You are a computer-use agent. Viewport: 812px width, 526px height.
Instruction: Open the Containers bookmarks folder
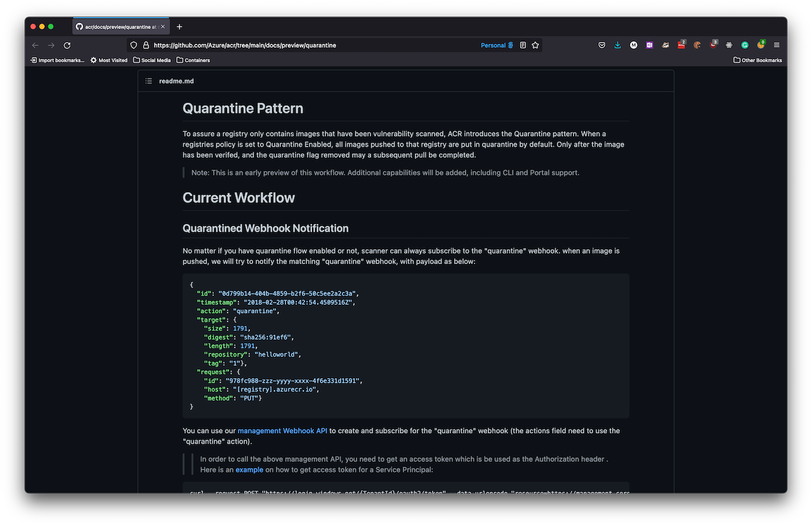tap(193, 60)
